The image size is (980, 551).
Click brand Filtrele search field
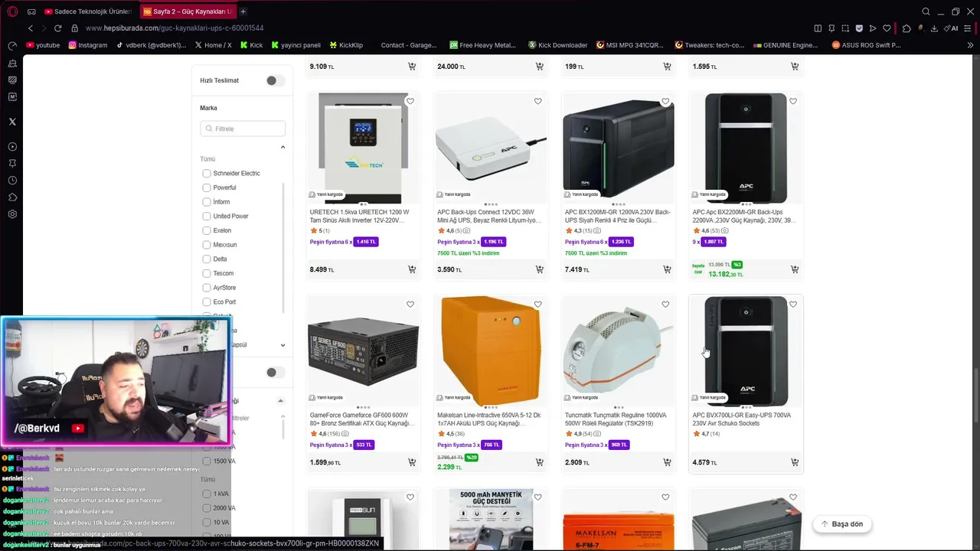click(243, 129)
